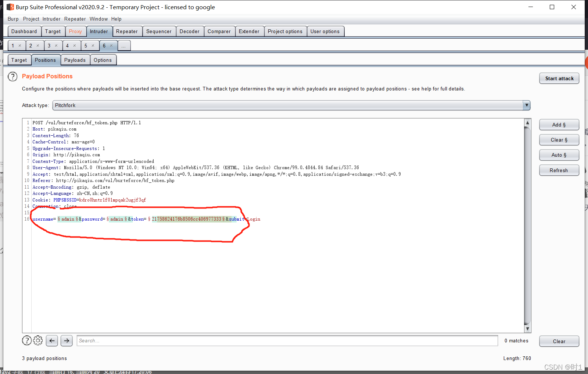Open the Attack type Pitchfork dropdown
This screenshot has width=588, height=374.
[x=291, y=105]
